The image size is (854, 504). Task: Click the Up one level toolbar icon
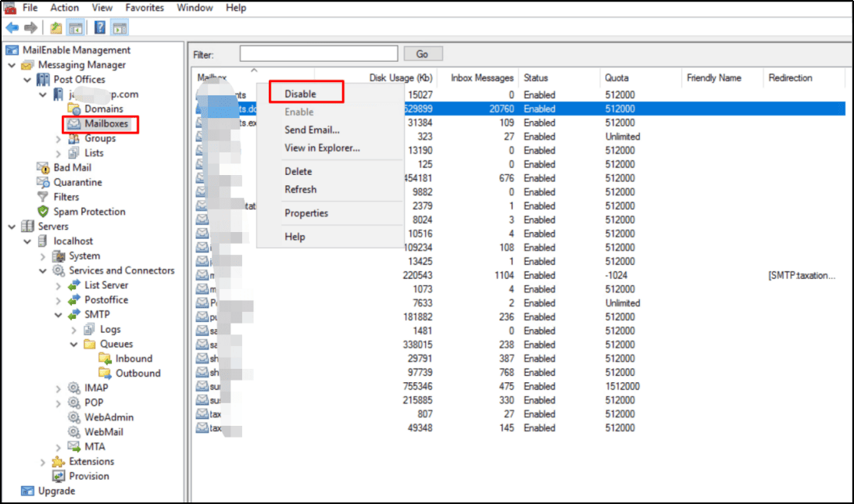tap(55, 28)
